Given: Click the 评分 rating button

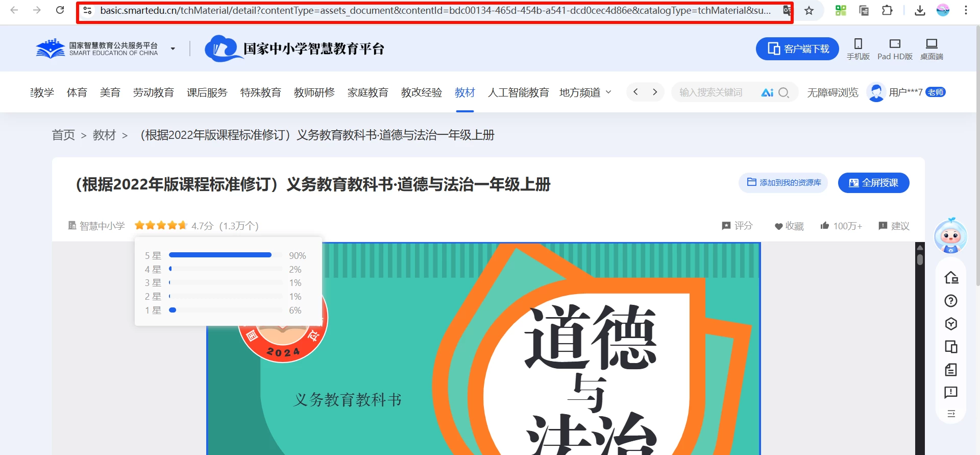Looking at the screenshot, I should point(738,226).
